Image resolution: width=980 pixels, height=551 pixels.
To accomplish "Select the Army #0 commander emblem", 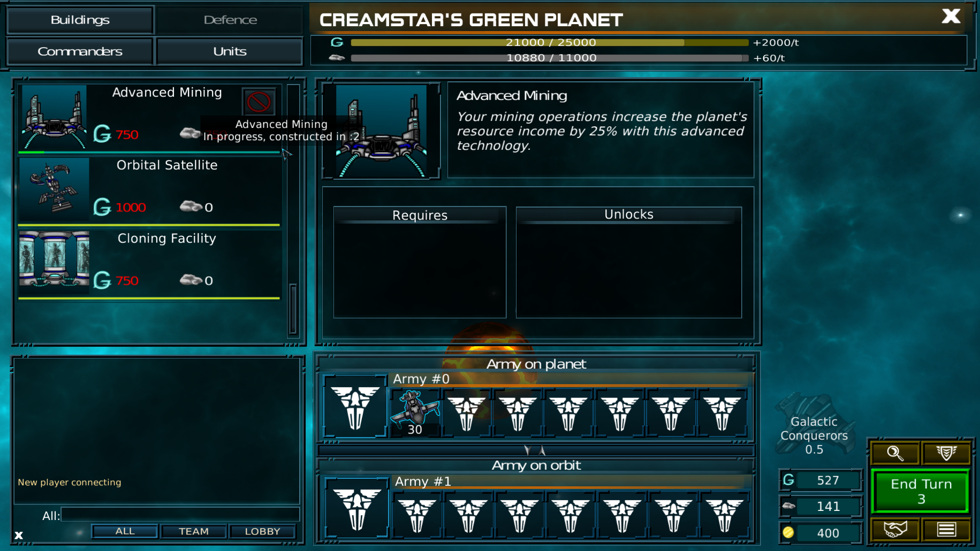I will (x=355, y=406).
